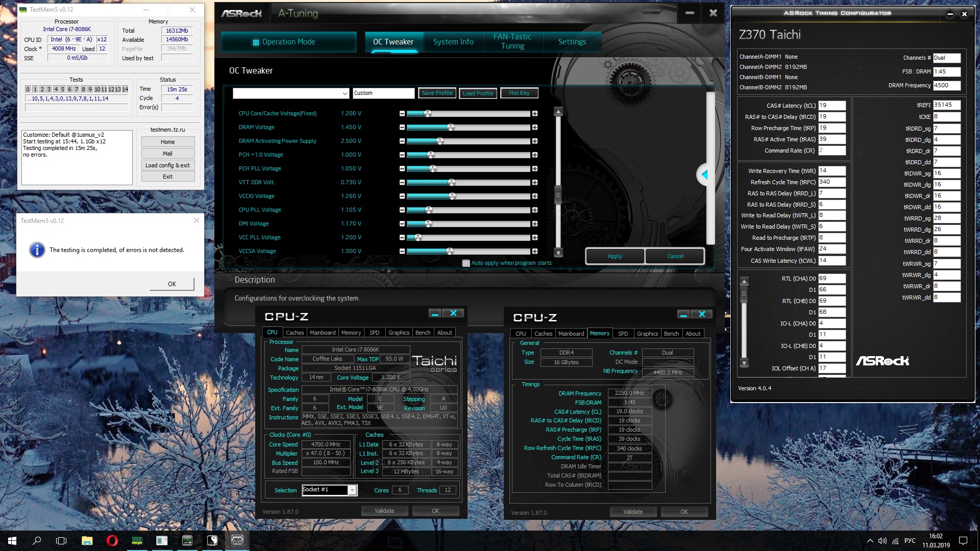Expand the OC Tweaker profile dropdown
The image size is (980, 551).
tap(345, 93)
